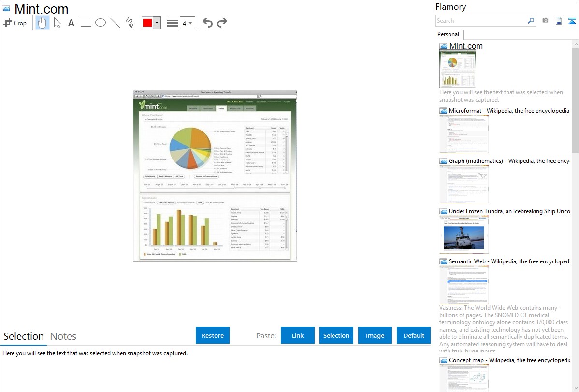This screenshot has width=579, height=392.
Task: Click sidebar scrollbar up arrow
Action: click(575, 44)
